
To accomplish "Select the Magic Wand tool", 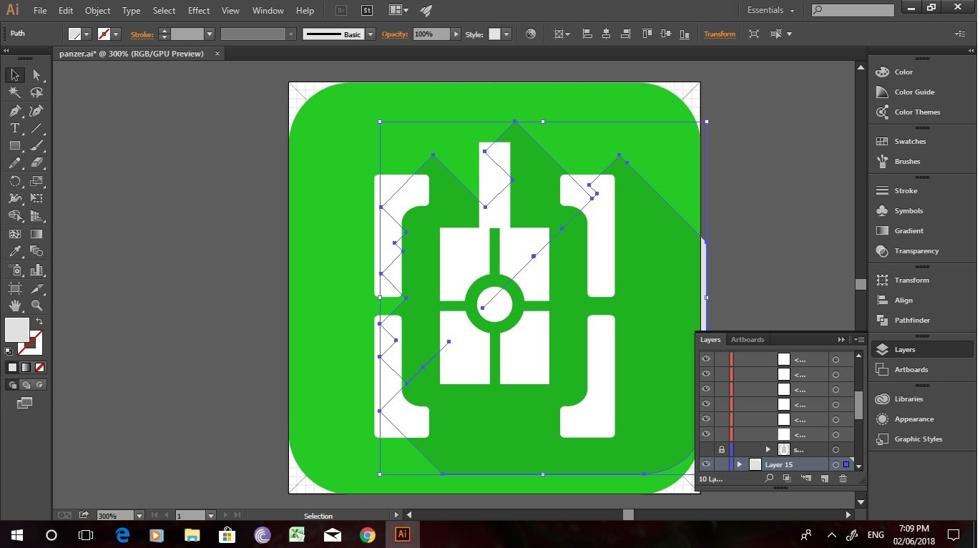I will click(14, 92).
